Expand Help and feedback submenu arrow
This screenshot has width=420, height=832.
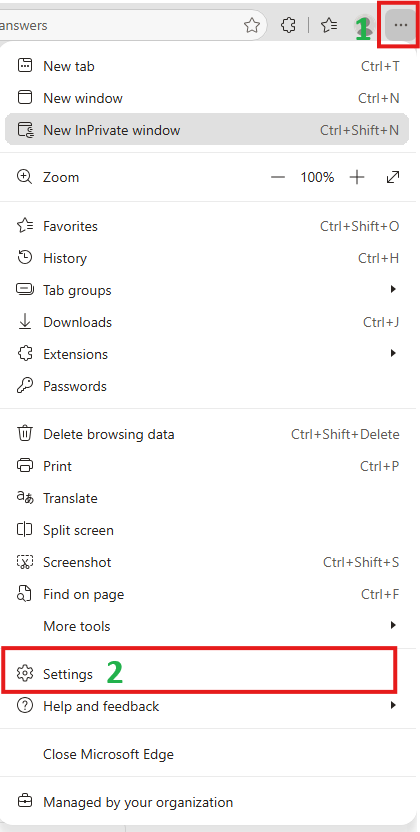click(393, 706)
